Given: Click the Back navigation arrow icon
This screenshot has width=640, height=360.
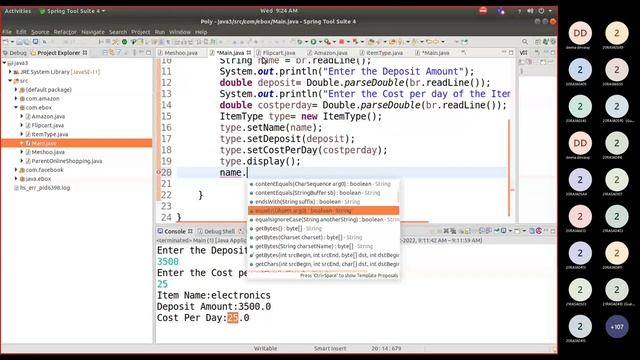Looking at the screenshot, I should [429, 42].
